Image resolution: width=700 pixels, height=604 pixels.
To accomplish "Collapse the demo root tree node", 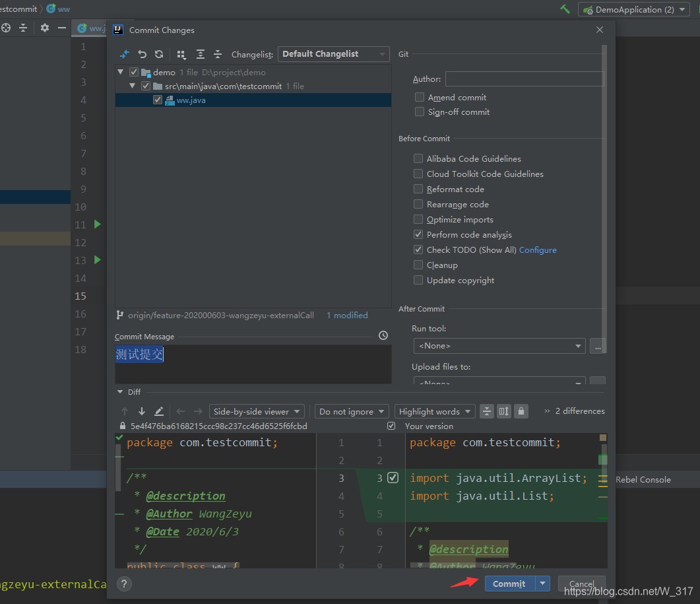I will click(121, 72).
